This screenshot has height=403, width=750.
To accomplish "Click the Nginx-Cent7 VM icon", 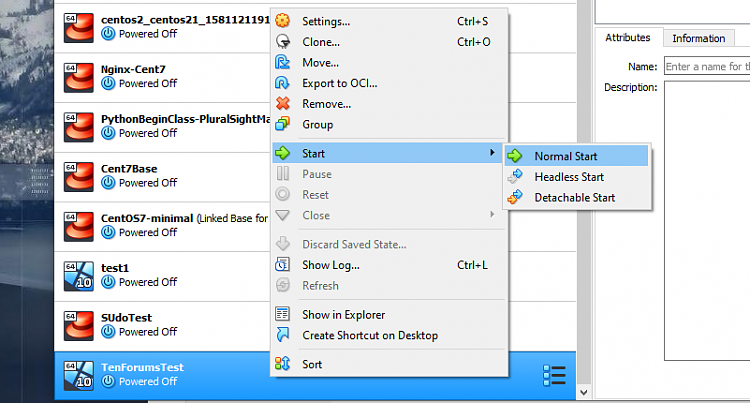I will click(79, 77).
